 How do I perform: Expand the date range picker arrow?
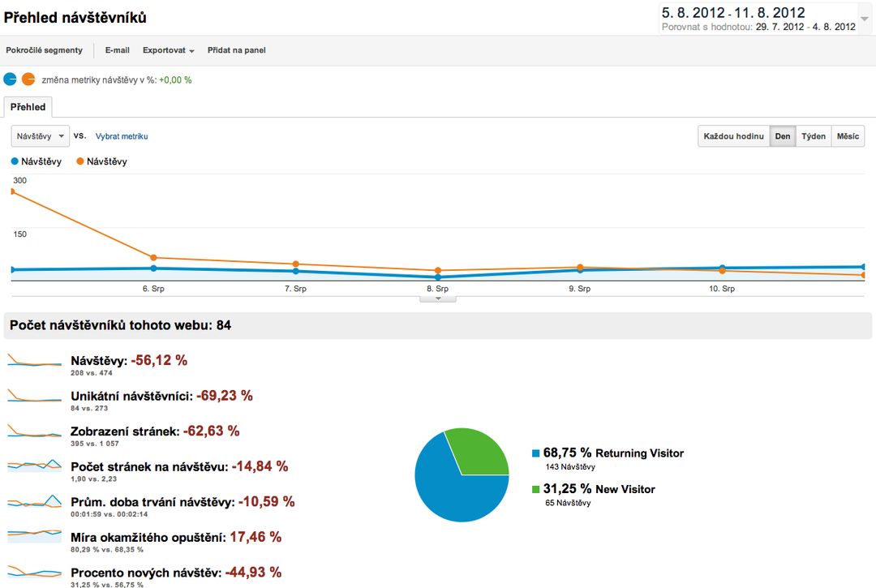(x=864, y=19)
